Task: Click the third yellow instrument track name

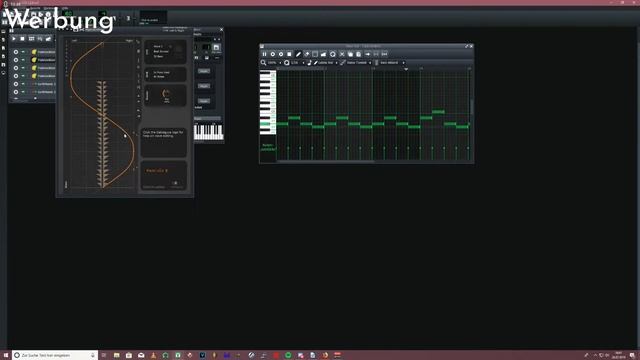Action: pyautogui.click(x=46, y=68)
